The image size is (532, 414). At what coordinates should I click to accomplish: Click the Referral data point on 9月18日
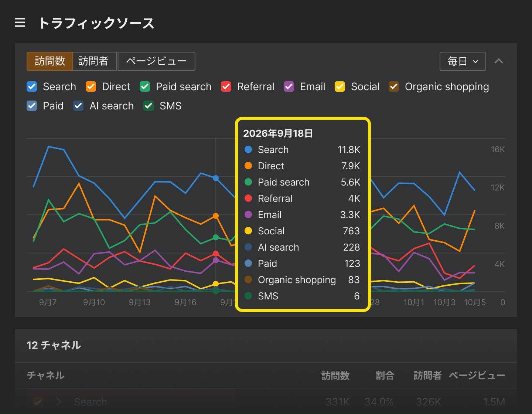(216, 254)
